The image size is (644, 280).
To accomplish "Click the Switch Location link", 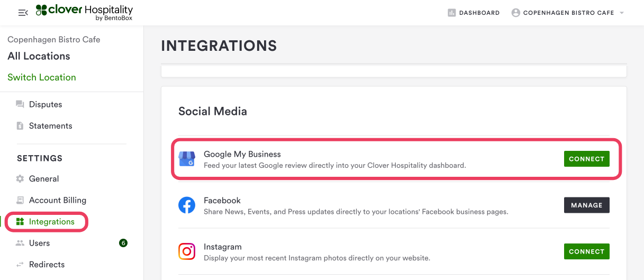I will pyautogui.click(x=42, y=77).
